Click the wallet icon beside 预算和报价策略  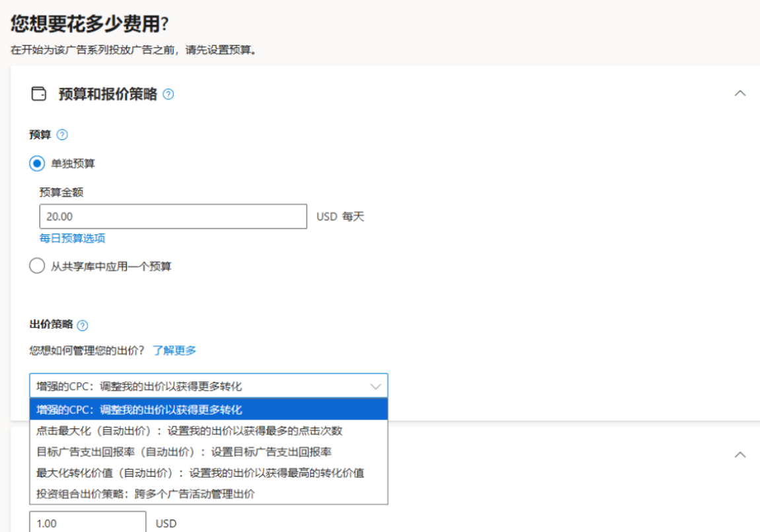[39, 94]
